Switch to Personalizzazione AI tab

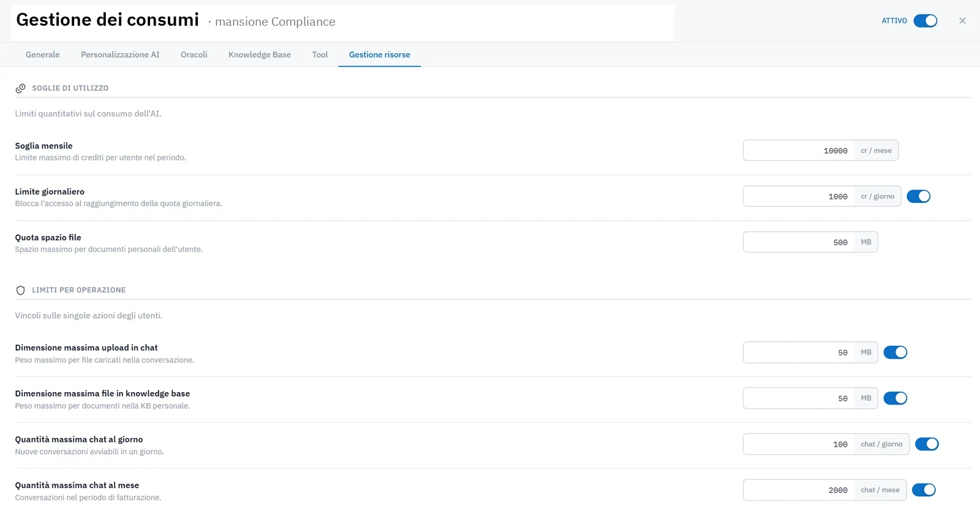tap(120, 55)
